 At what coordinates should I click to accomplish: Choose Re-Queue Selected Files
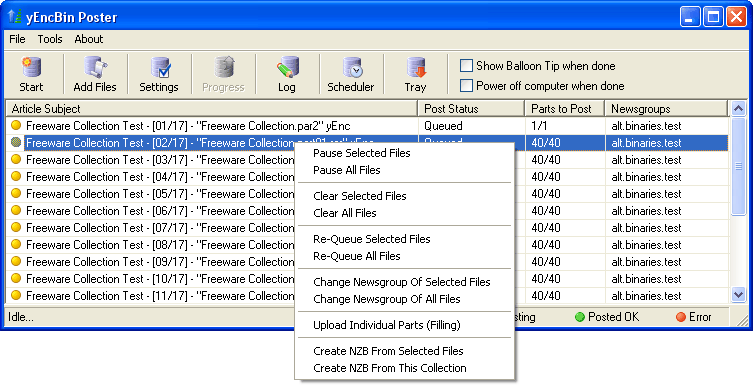[x=404, y=239]
